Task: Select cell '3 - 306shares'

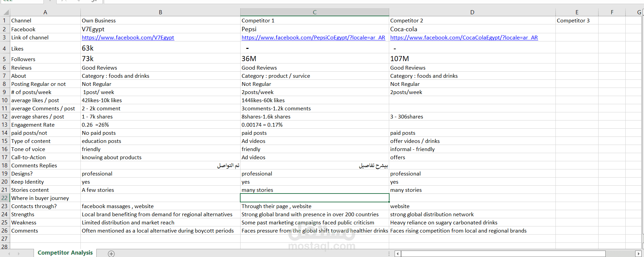Action: pos(472,117)
